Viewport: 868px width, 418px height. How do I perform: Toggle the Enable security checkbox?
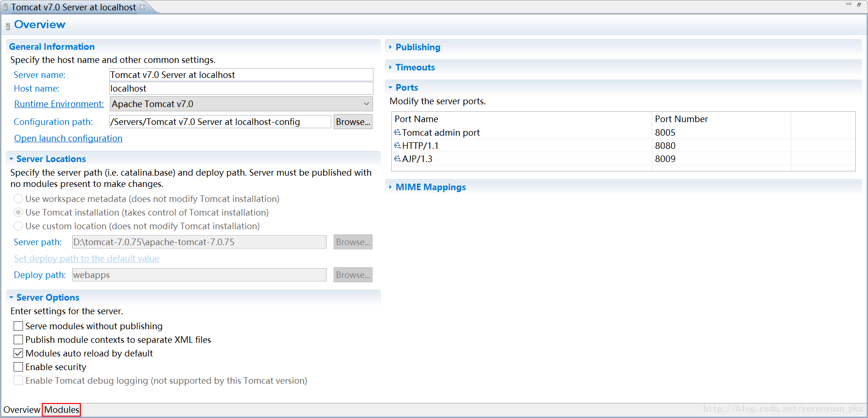[x=18, y=367]
